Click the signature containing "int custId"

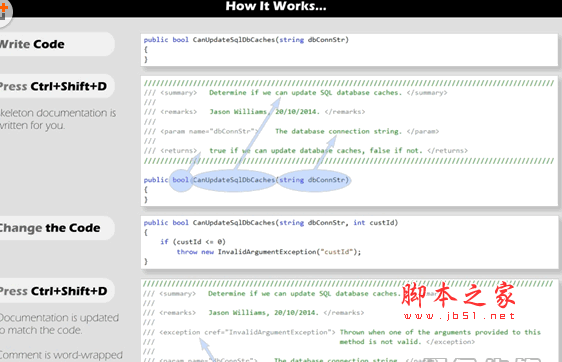coord(271,223)
